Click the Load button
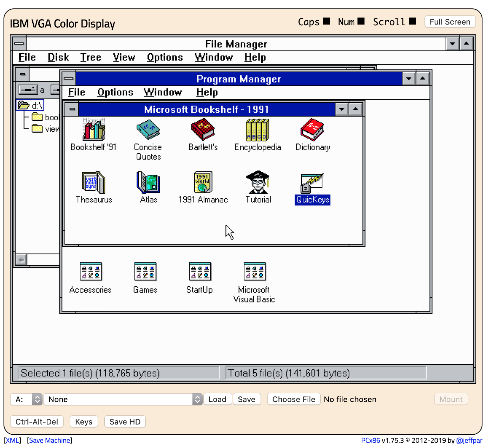 217,399
